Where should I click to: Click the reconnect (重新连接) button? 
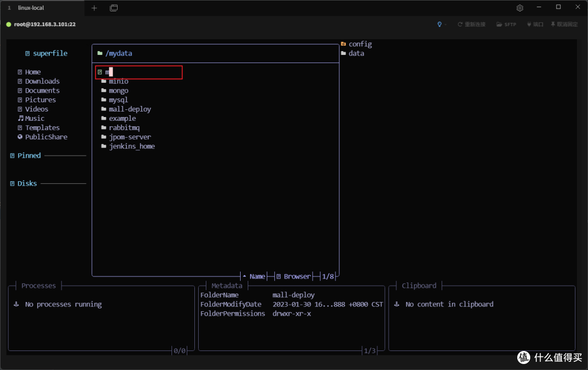[x=471, y=24]
